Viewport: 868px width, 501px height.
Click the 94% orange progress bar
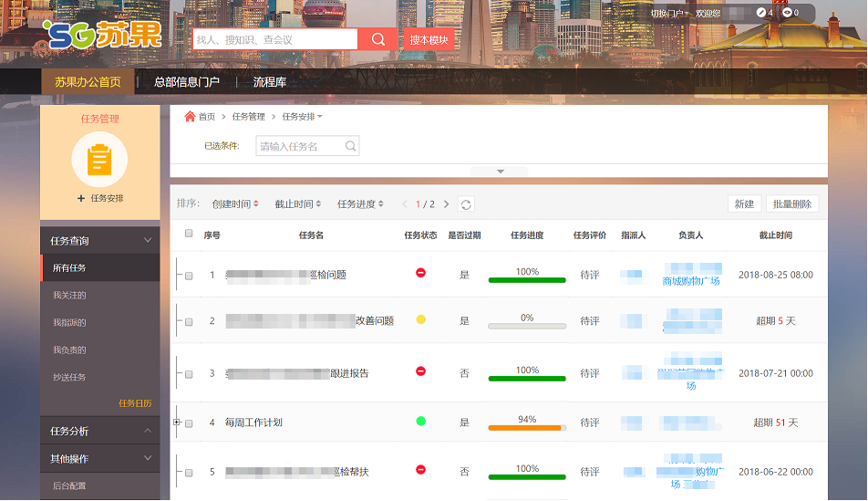526,427
